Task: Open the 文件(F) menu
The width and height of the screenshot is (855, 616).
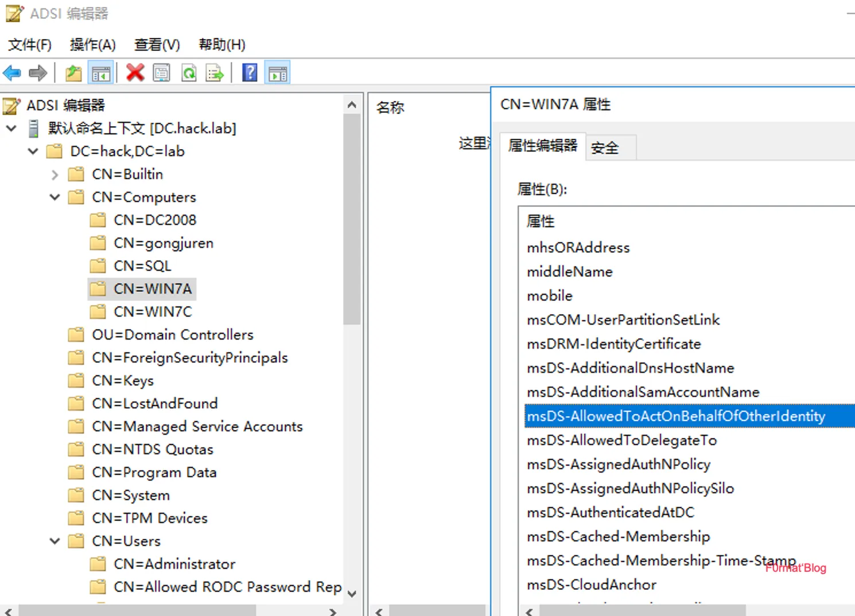Action: coord(30,45)
